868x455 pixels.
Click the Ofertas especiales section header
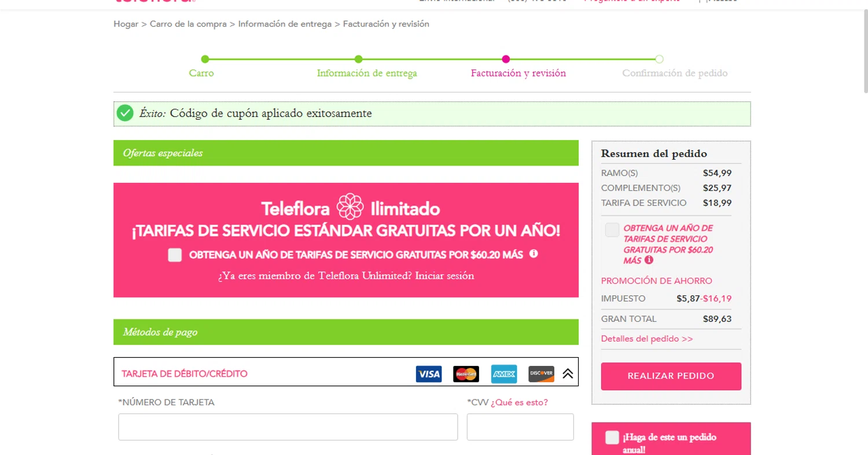(346, 153)
